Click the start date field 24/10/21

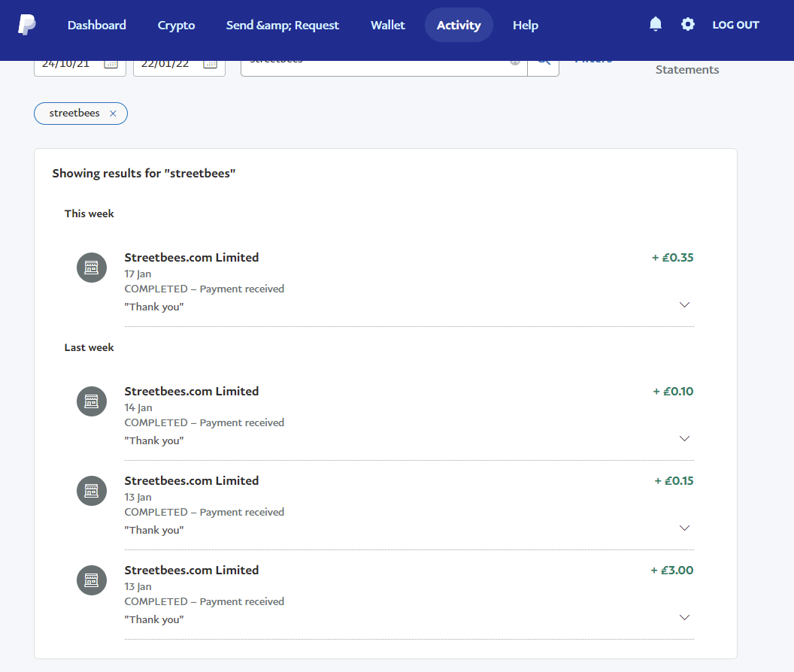80,68
